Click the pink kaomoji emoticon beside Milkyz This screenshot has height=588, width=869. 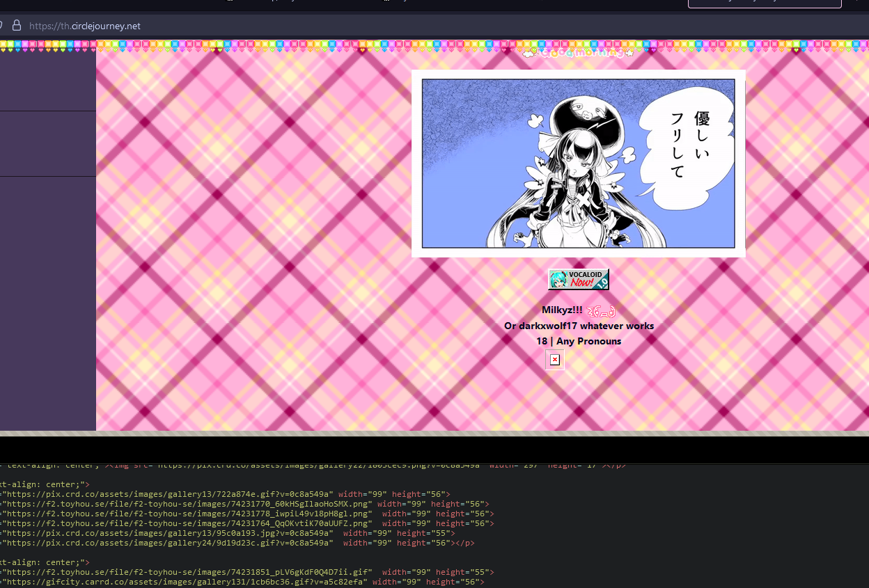(601, 310)
